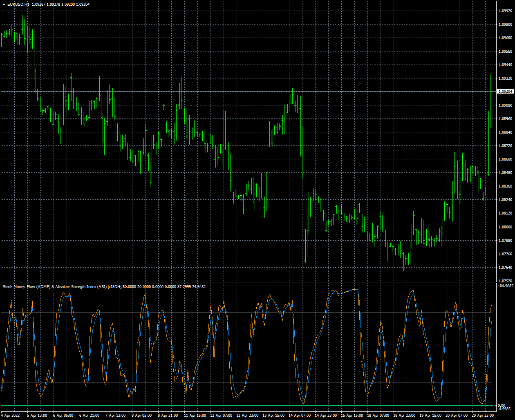Click price axis label 1.08720
The width and height of the screenshot is (515, 420).
click(506, 146)
